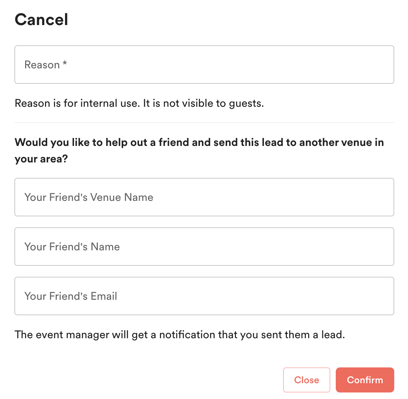408x399 pixels.
Task: Click the outlined Close button text
Action: (x=306, y=380)
